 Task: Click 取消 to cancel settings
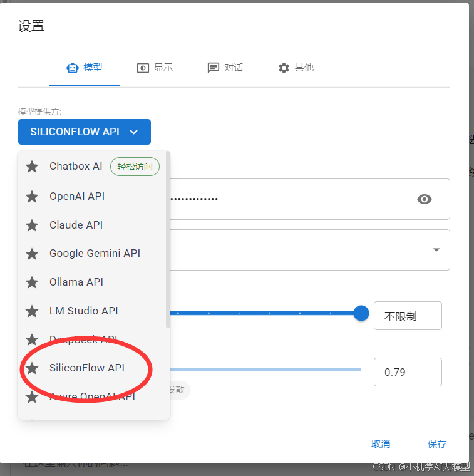[381, 444]
